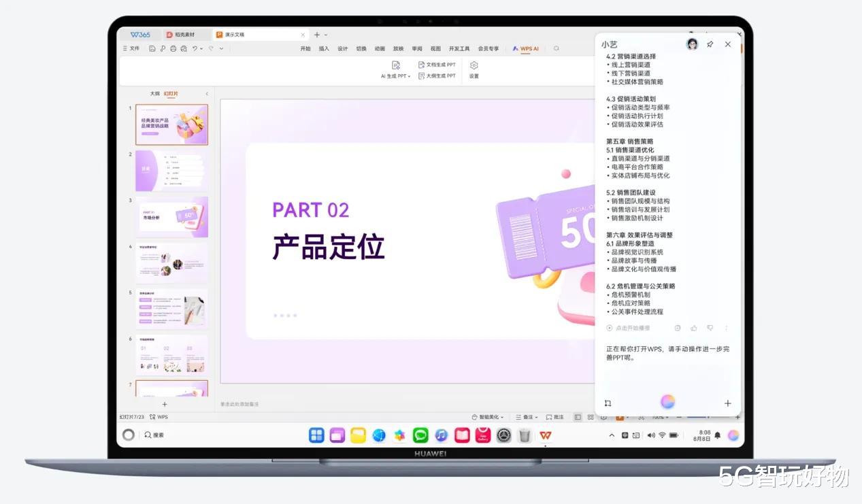This screenshot has width=862, height=504.
Task: Open the 文件 menu
Action: coord(131,48)
